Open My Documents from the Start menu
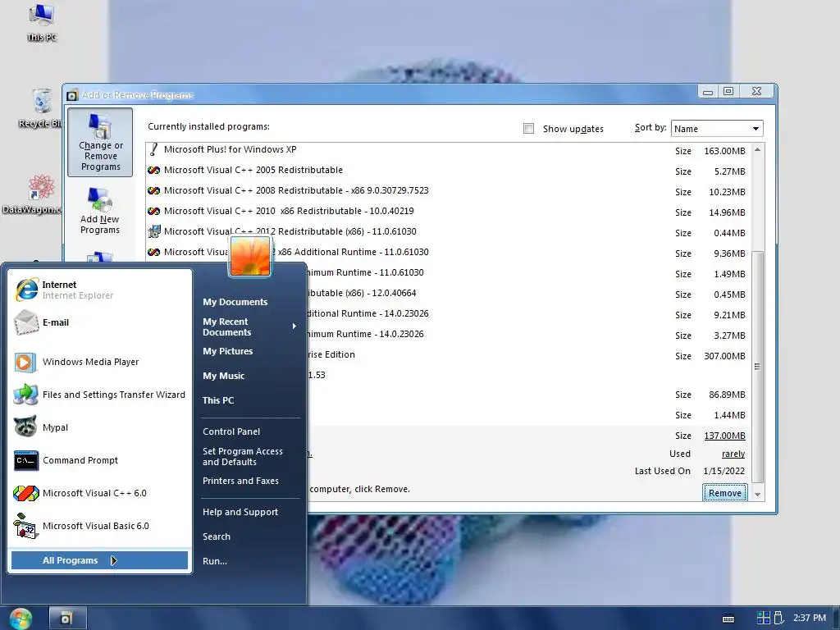The image size is (840, 630). coord(235,302)
